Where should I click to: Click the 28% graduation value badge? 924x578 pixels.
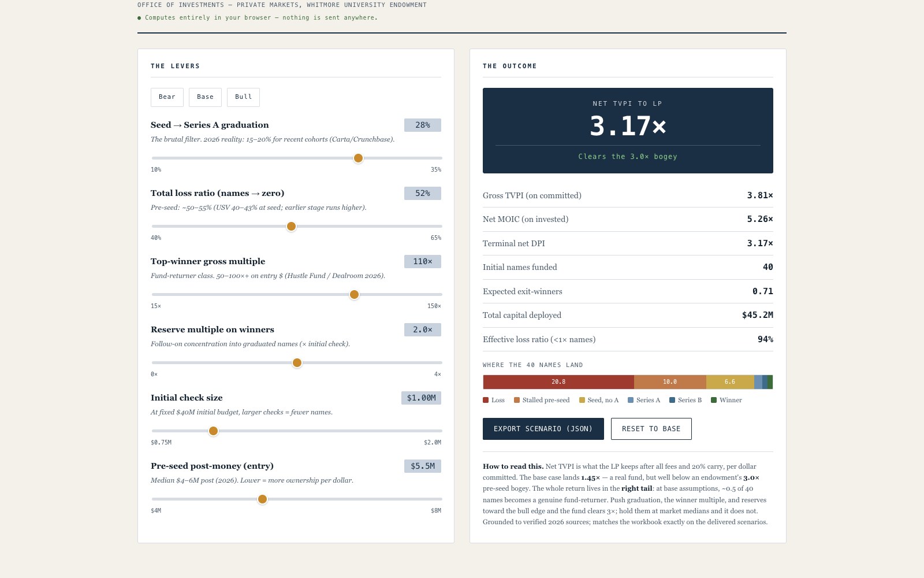[x=423, y=125]
